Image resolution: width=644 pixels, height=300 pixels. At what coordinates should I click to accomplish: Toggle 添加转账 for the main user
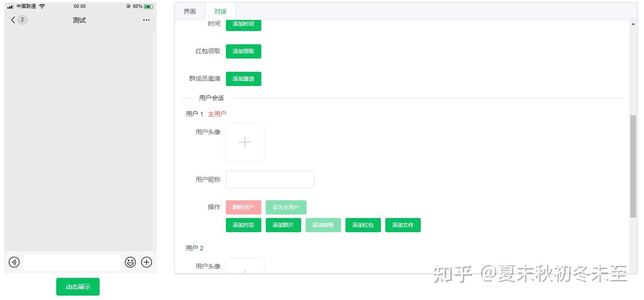(x=323, y=225)
